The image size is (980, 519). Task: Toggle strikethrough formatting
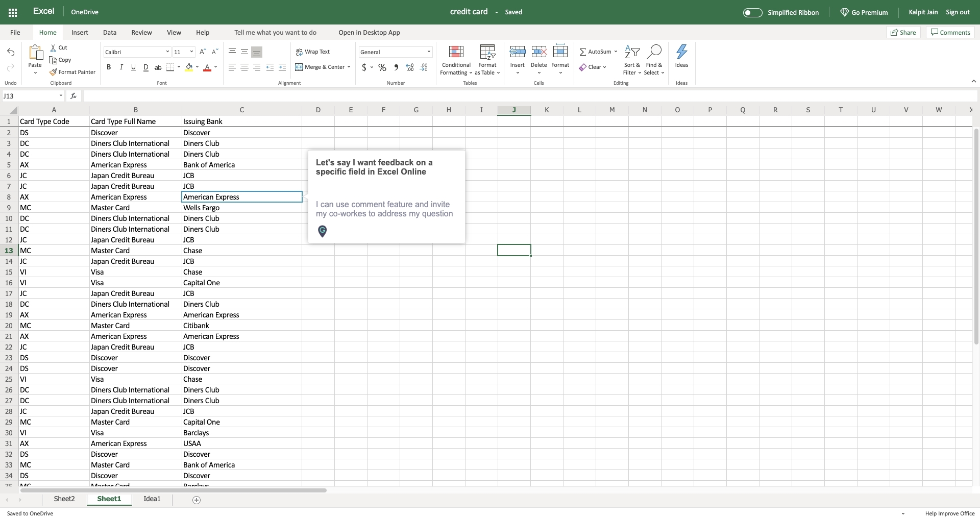[158, 67]
